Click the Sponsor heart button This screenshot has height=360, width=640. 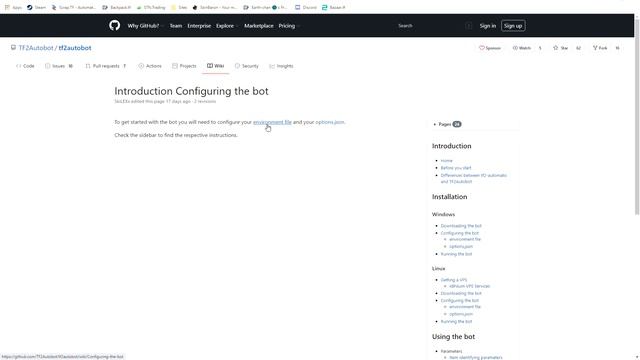click(x=490, y=48)
